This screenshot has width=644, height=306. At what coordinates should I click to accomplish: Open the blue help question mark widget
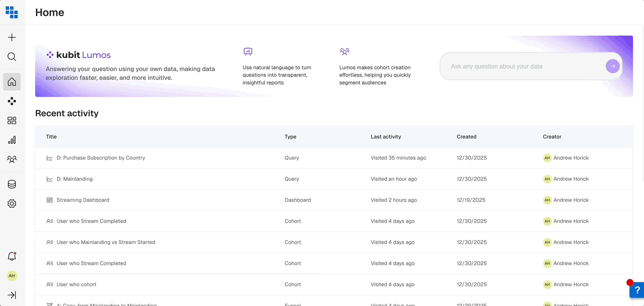point(637,290)
